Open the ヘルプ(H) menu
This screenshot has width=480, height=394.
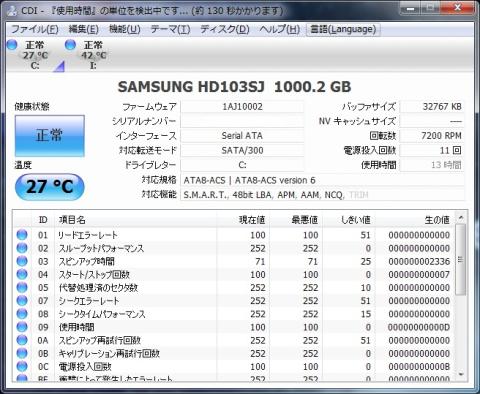point(279,29)
